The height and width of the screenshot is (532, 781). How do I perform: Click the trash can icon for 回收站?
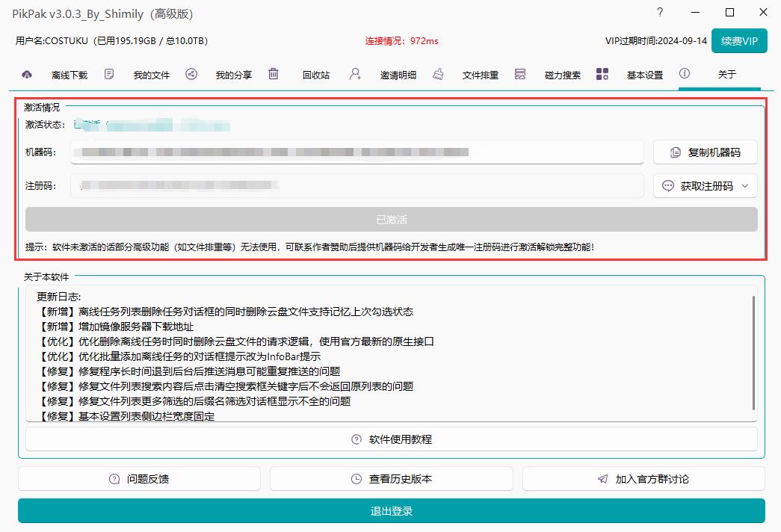274,74
